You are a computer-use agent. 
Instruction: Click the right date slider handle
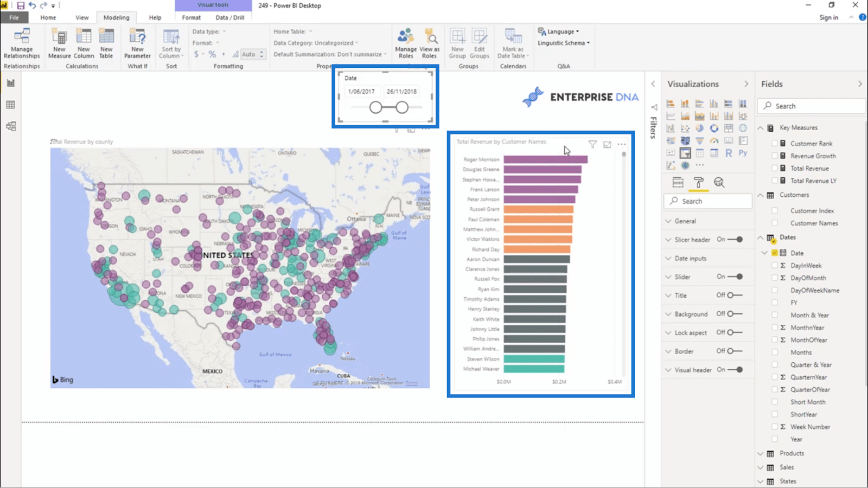(401, 107)
